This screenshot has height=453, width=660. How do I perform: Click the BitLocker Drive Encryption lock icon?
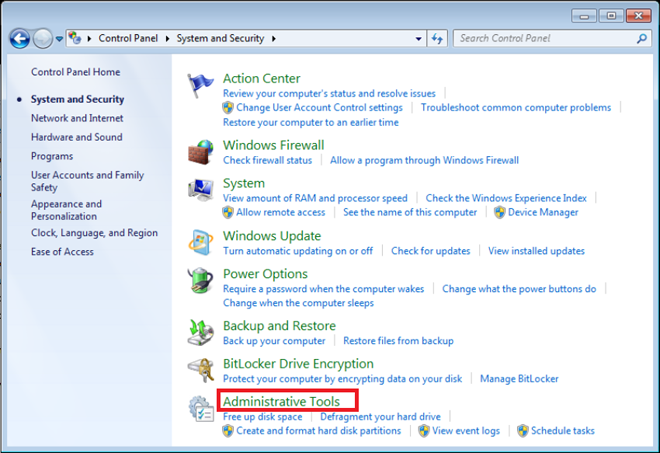(x=200, y=370)
